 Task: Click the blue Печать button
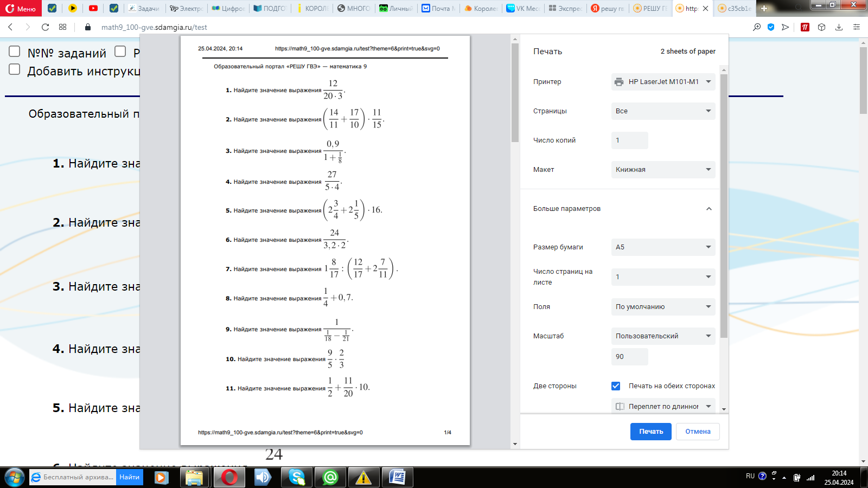pyautogui.click(x=651, y=432)
